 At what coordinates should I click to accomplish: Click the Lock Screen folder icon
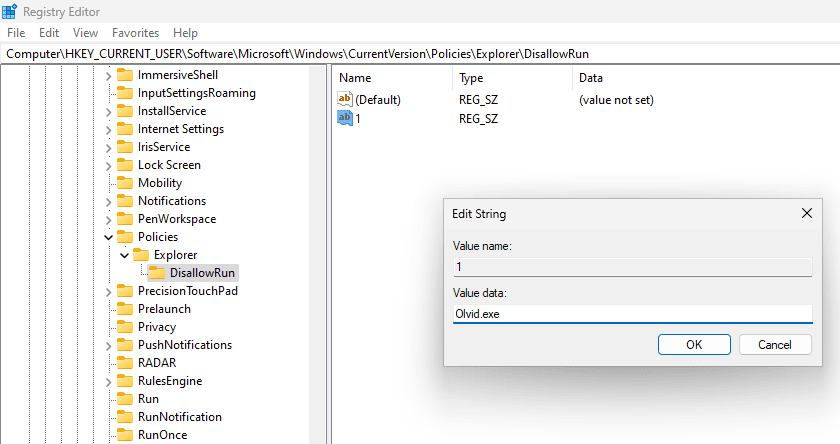pyautogui.click(x=125, y=165)
